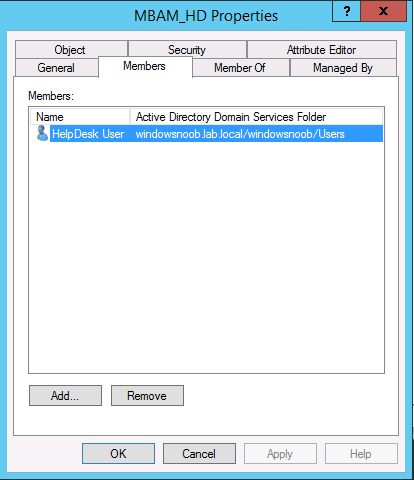Select the HelpDesk User member name
The width and height of the screenshot is (414, 480).
tap(88, 134)
